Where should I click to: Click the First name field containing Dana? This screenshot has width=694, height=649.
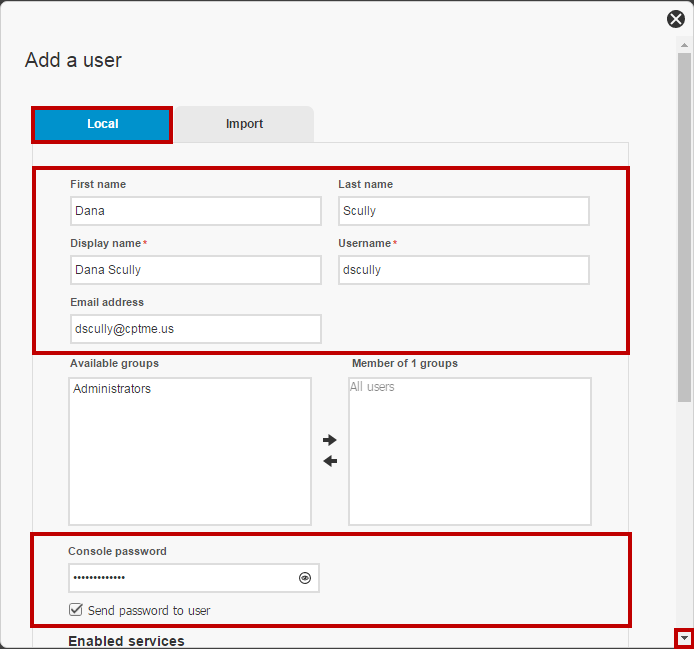pyautogui.click(x=196, y=211)
